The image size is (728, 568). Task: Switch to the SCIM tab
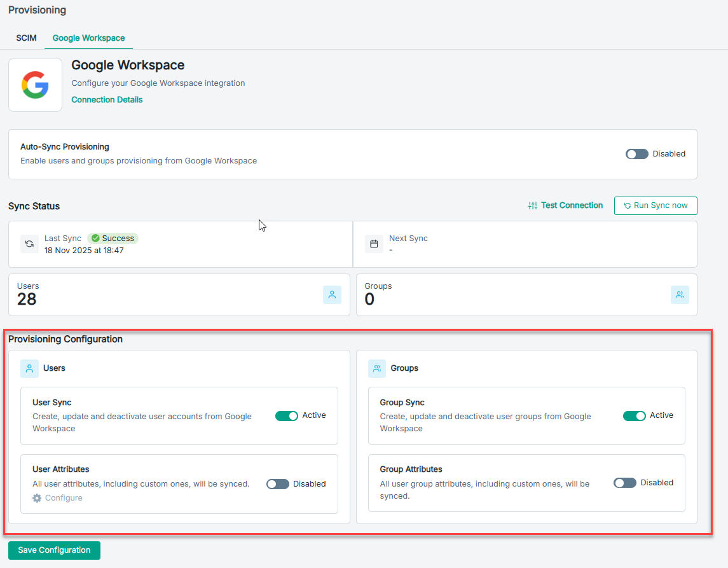(26, 38)
